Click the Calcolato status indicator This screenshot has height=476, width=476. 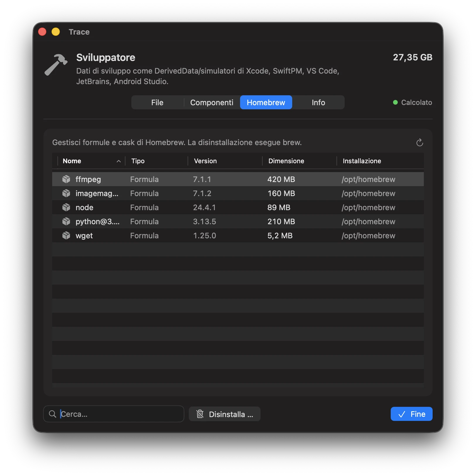[x=412, y=102]
